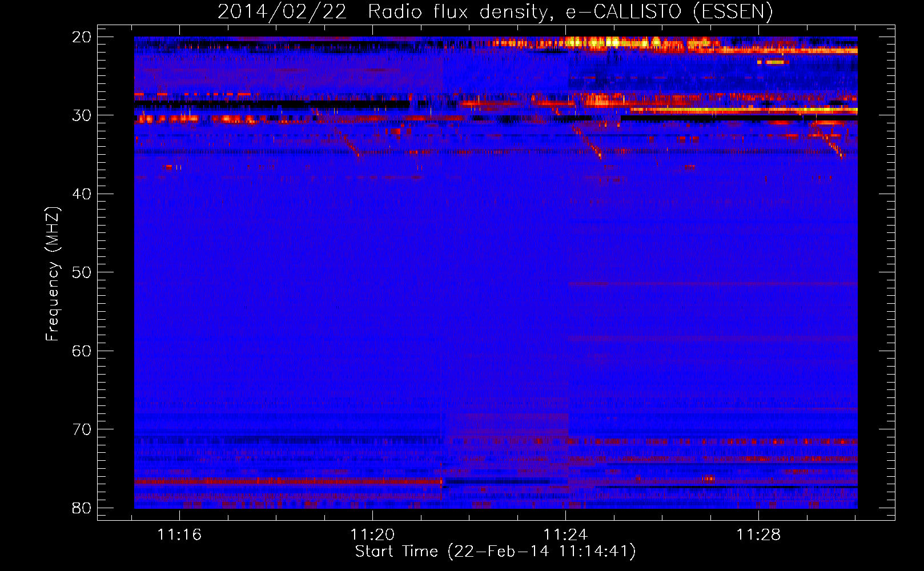Select the frequency tick label 50
The height and width of the screenshot is (571, 924).
click(82, 272)
